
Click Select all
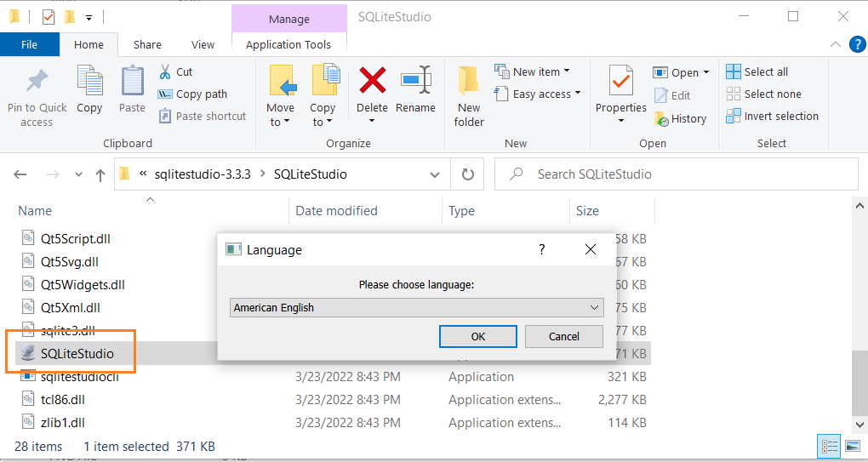(x=757, y=72)
